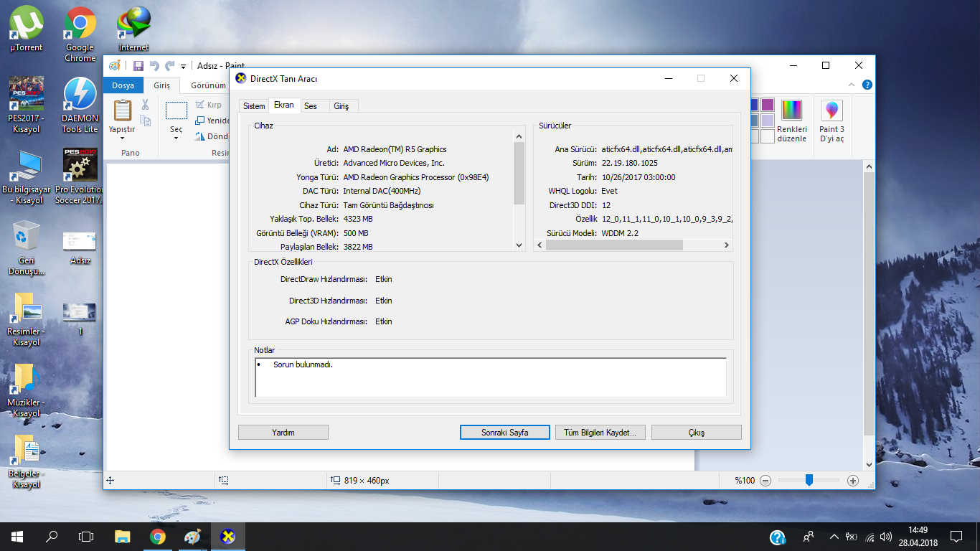Viewport: 980px width, 551px height.
Task: Click the Yapıştır clipboard icon in Paint
Action: click(x=123, y=110)
